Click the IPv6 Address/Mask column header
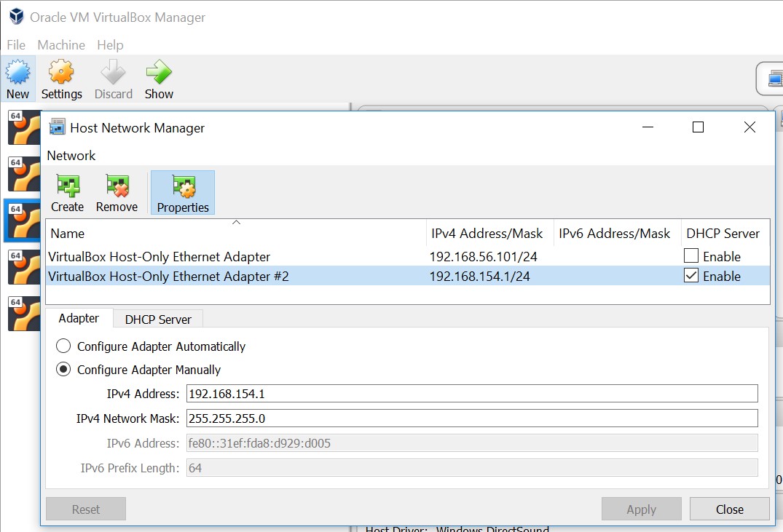 (617, 233)
